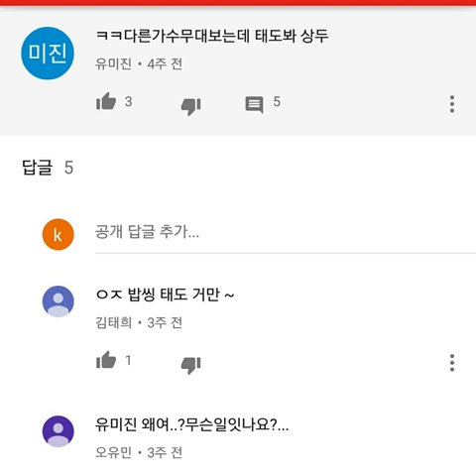The image size is (476, 476).
Task: Open the 김태희 username link
Action: click(x=113, y=322)
